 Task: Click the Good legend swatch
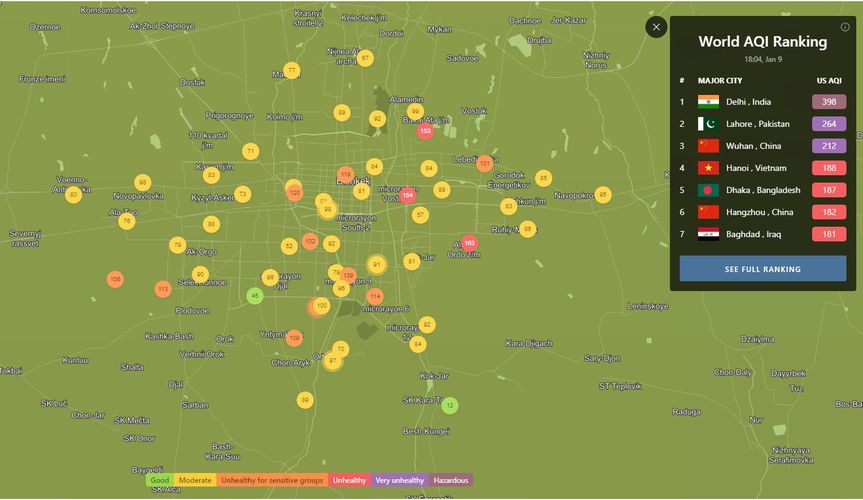point(159,481)
